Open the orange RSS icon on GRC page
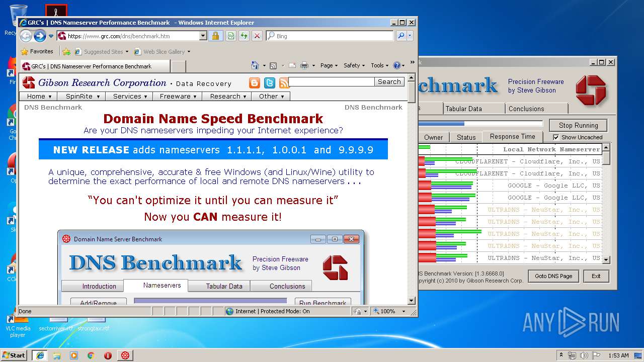The image size is (644, 362). coord(284,83)
